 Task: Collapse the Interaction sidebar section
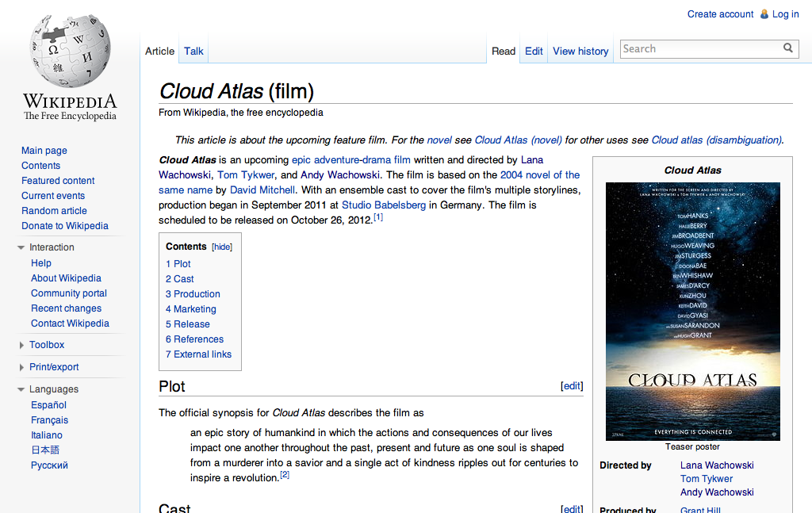[x=21, y=247]
